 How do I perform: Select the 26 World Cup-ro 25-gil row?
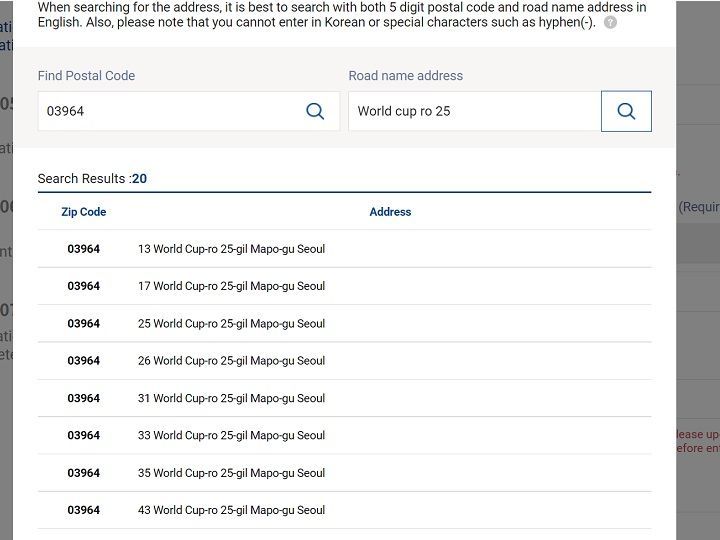tap(231, 361)
